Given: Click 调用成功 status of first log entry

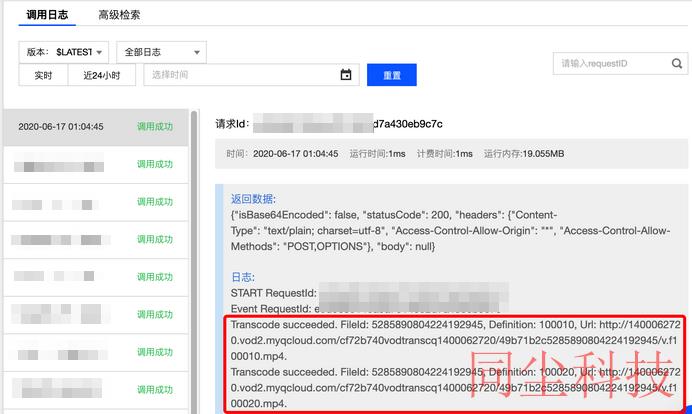Looking at the screenshot, I should click(155, 127).
